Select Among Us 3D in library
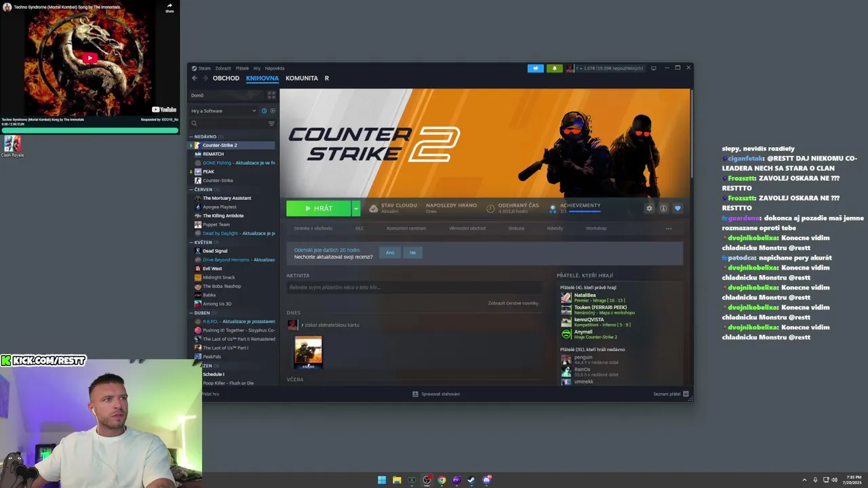This screenshot has width=868, height=488. [217, 304]
